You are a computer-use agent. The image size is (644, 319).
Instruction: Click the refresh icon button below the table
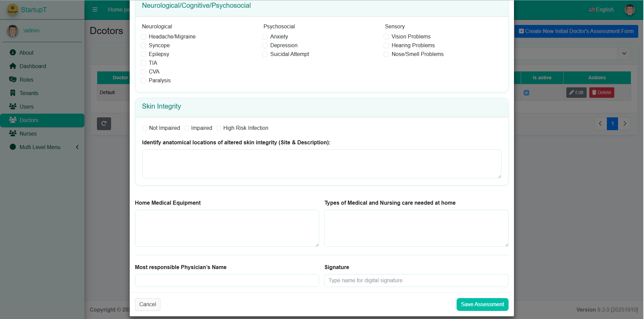coord(104,123)
